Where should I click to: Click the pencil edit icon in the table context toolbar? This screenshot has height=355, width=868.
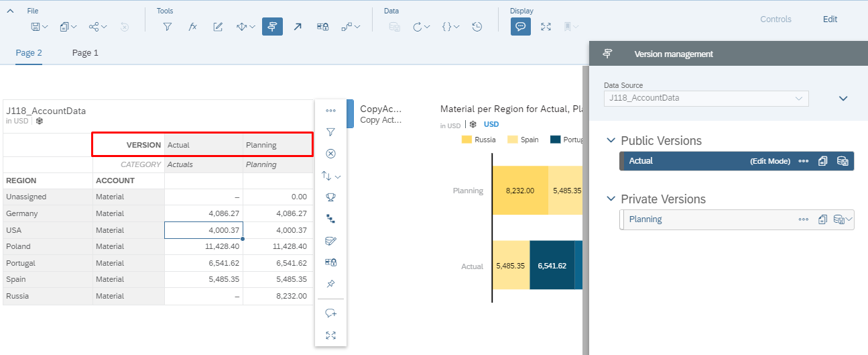pos(330,241)
